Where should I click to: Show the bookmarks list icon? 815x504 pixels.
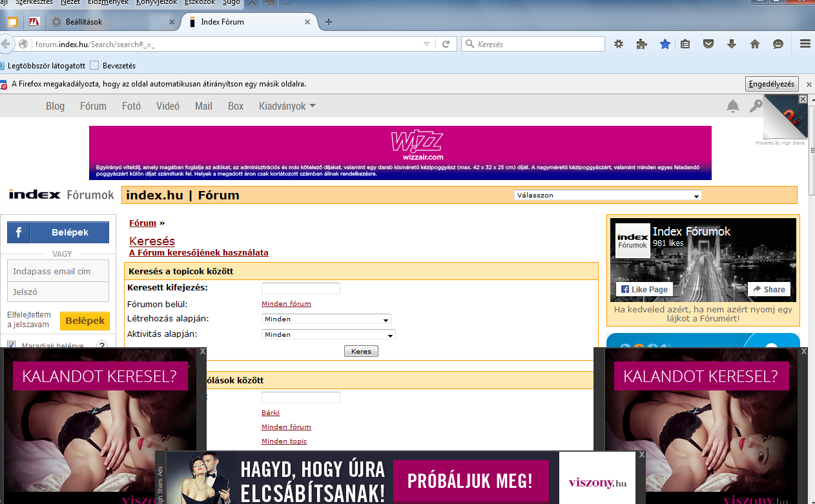(x=685, y=44)
